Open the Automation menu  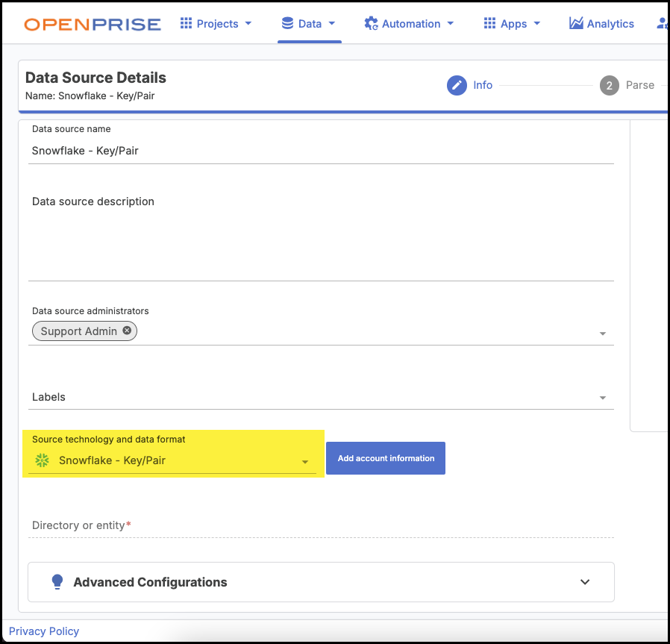[409, 23]
